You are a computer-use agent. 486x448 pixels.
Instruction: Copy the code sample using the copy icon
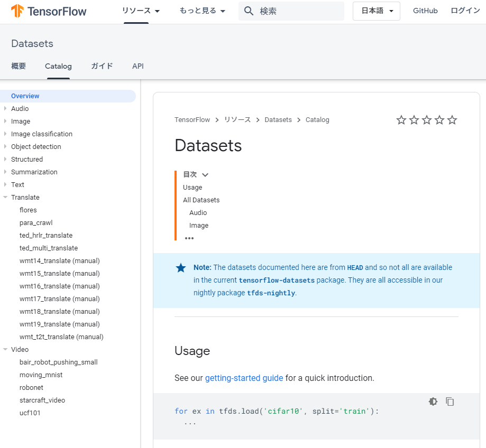click(x=450, y=402)
